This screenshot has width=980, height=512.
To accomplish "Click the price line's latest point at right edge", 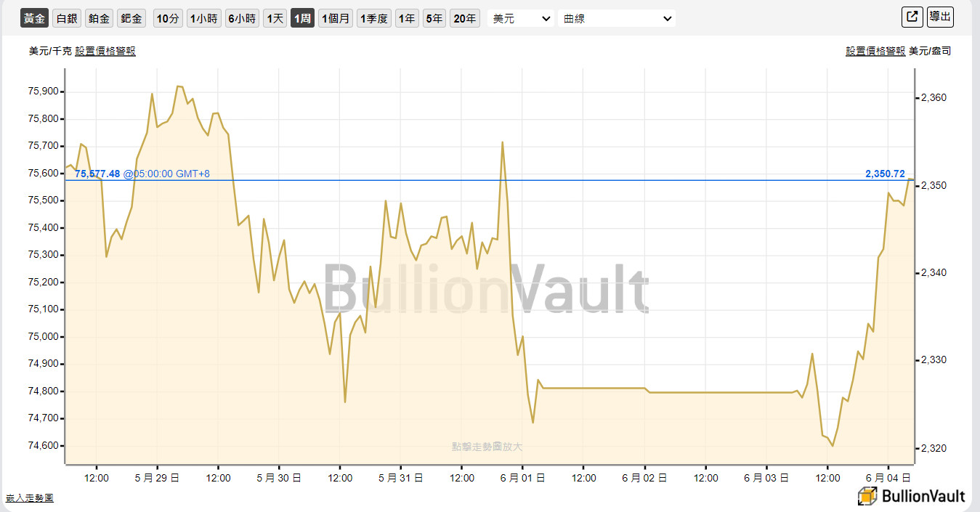I will [x=912, y=179].
